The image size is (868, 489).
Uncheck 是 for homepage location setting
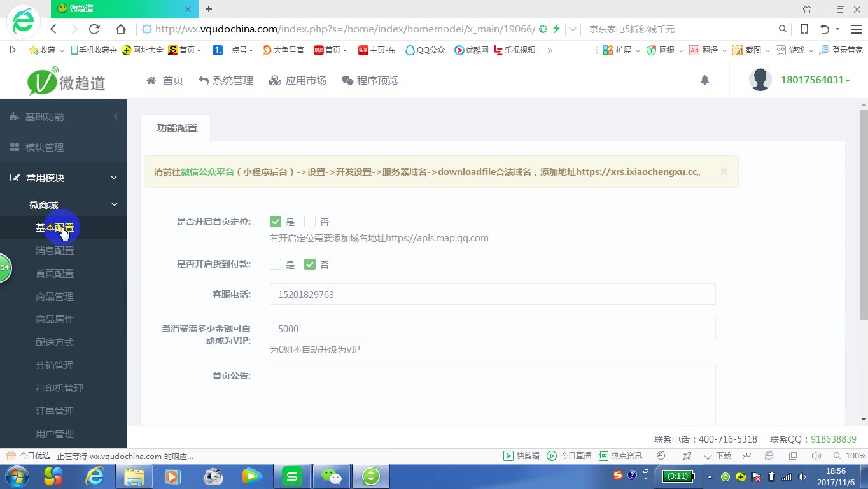pyautogui.click(x=276, y=222)
